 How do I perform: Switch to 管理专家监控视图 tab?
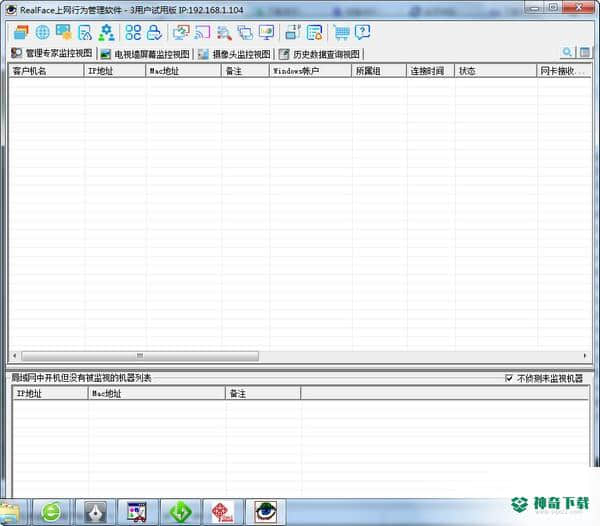click(x=52, y=53)
